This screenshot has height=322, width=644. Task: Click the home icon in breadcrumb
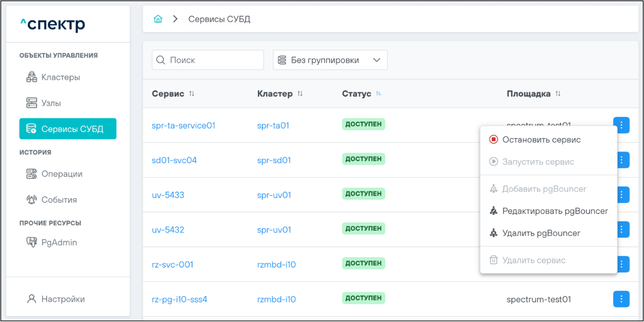[x=158, y=19]
